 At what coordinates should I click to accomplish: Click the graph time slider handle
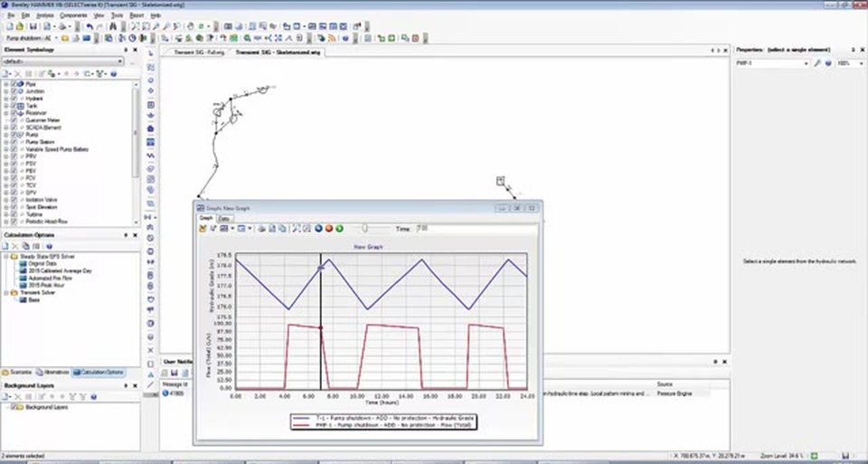(364, 228)
